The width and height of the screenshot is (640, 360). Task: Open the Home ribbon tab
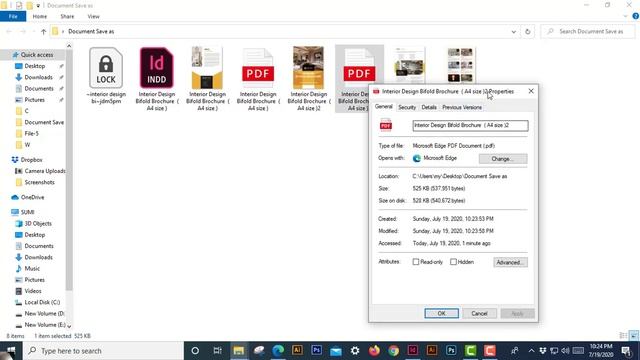[x=40, y=16]
